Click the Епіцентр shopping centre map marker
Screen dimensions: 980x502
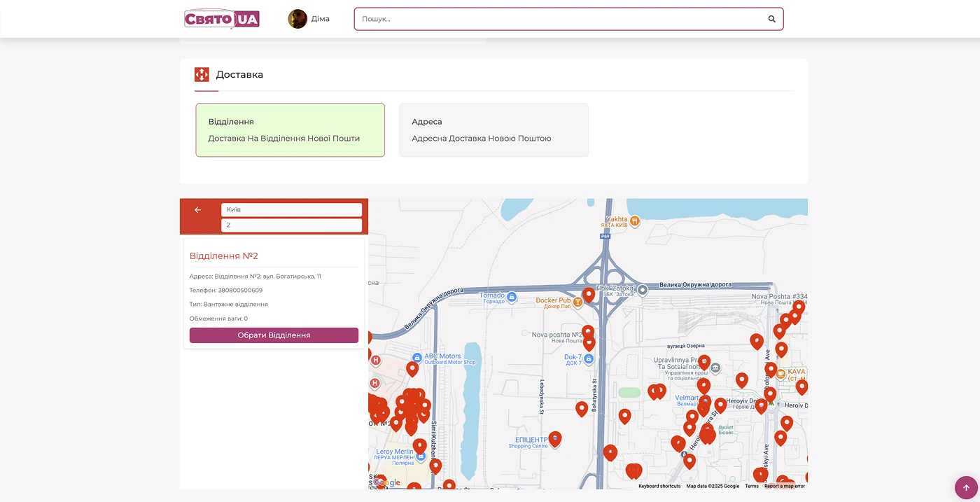tap(555, 439)
